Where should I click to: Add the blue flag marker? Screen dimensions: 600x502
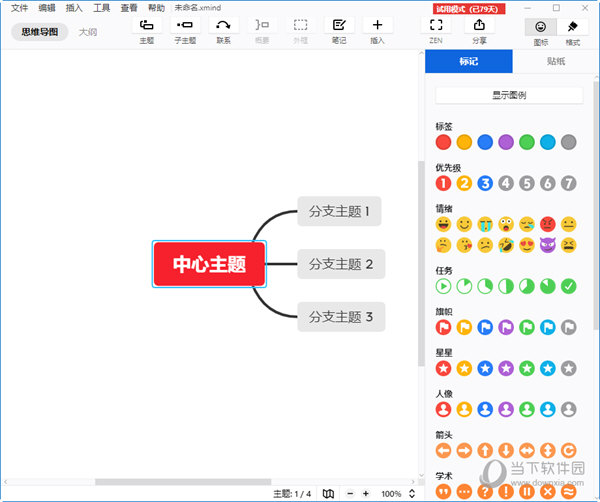click(x=485, y=328)
